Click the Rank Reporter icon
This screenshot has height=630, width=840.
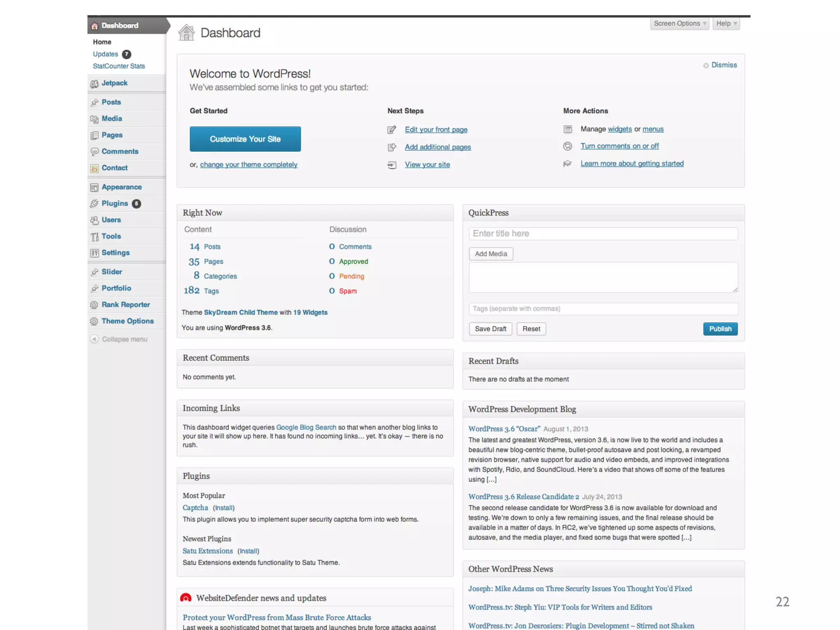click(x=94, y=305)
